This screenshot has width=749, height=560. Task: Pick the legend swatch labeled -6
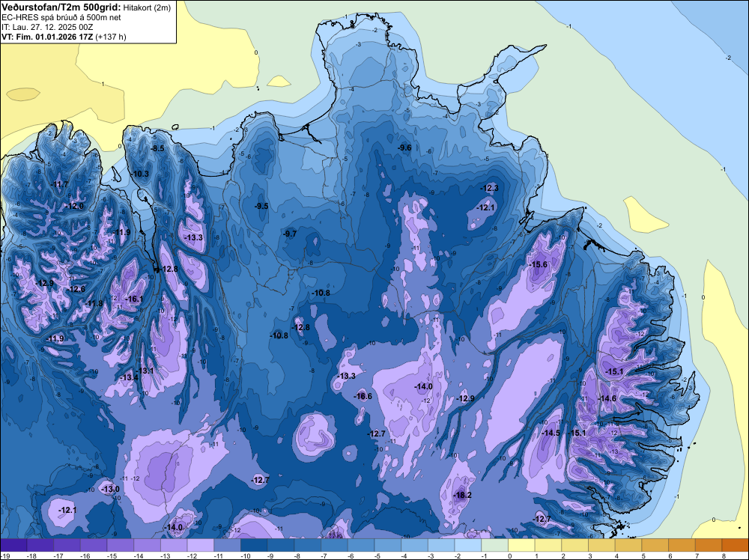(361, 545)
